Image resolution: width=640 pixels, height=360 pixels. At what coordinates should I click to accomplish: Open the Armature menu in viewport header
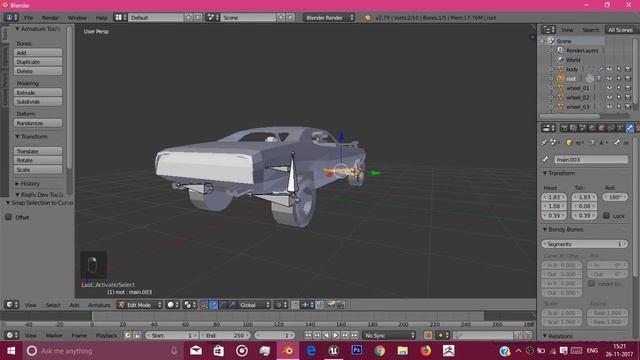(x=99, y=305)
